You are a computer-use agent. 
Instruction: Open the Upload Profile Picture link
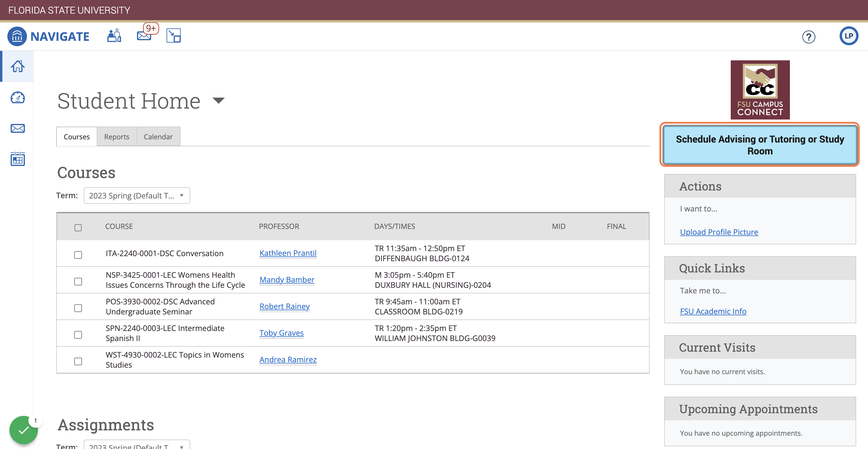pos(719,232)
